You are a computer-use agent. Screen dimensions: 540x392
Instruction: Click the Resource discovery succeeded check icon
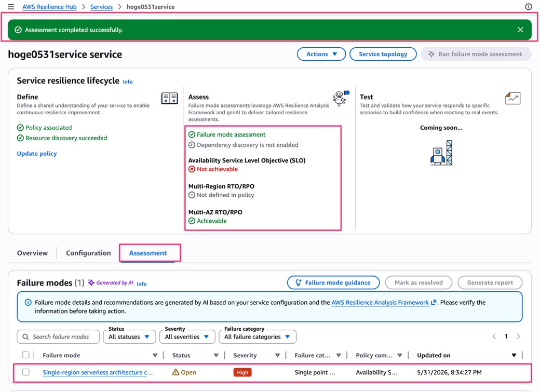click(20, 138)
